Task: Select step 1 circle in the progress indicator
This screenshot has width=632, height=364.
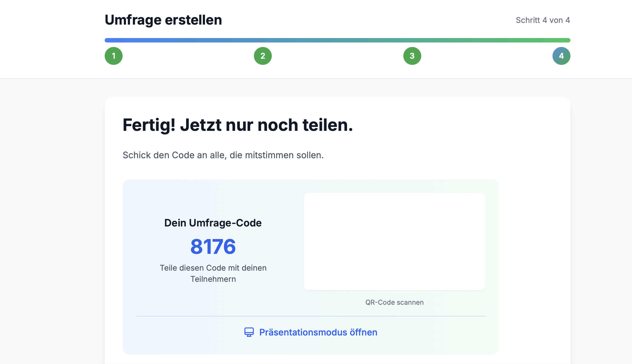Action: coord(114,56)
